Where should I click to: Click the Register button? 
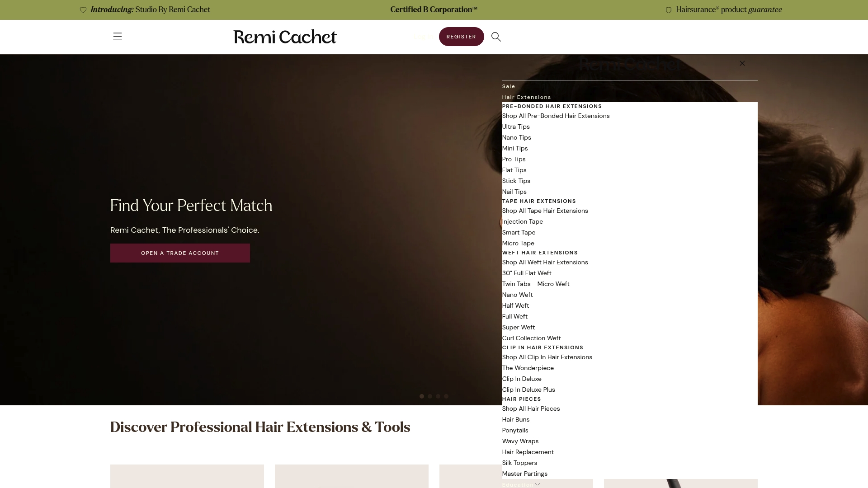[461, 37]
